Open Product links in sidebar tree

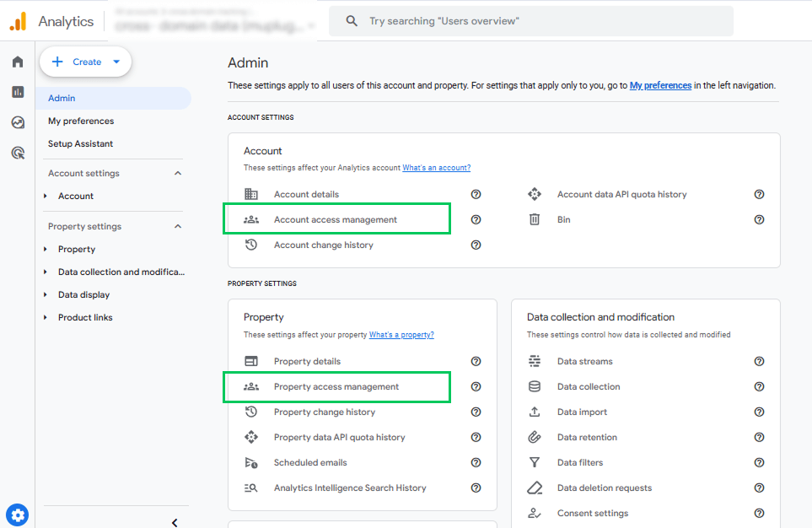(x=85, y=318)
